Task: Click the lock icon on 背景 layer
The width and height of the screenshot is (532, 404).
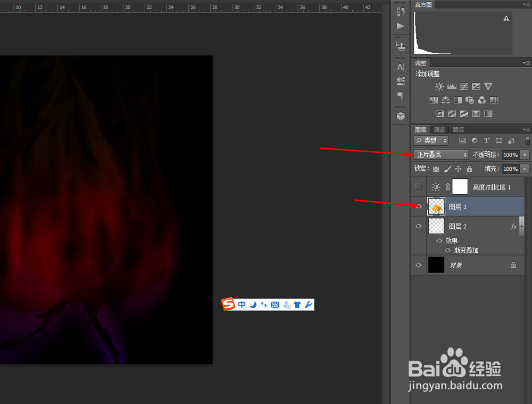Action: tap(513, 265)
